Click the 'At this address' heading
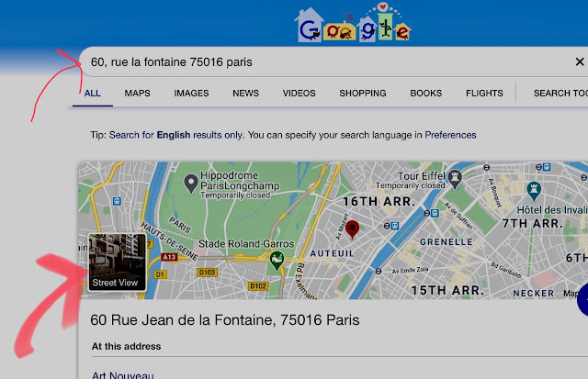This screenshot has height=379, width=588. (x=127, y=346)
